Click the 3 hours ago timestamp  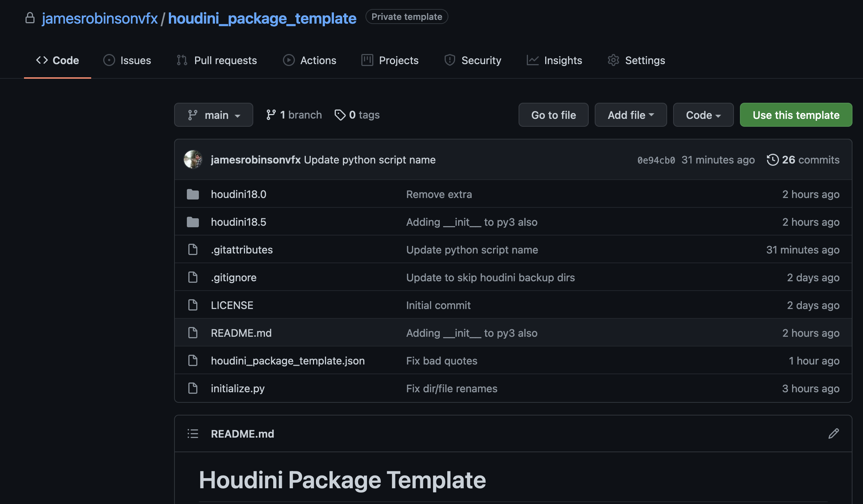click(811, 388)
